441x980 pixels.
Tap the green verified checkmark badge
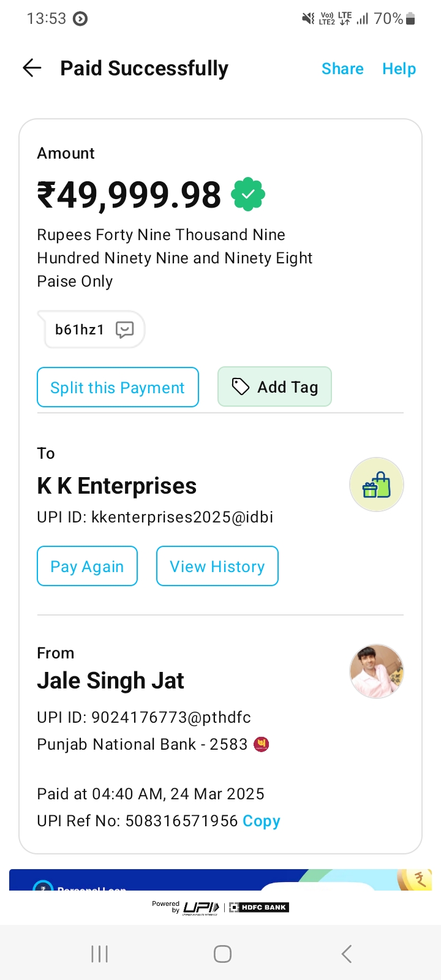[248, 195]
